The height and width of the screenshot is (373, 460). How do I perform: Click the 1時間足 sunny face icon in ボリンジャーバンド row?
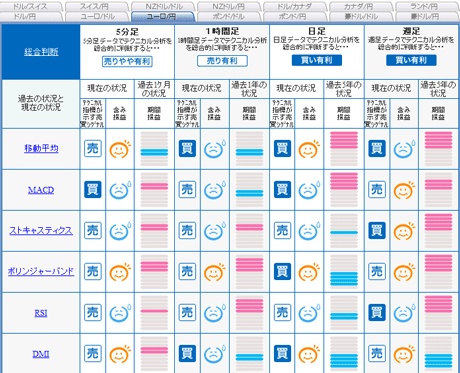(215, 272)
